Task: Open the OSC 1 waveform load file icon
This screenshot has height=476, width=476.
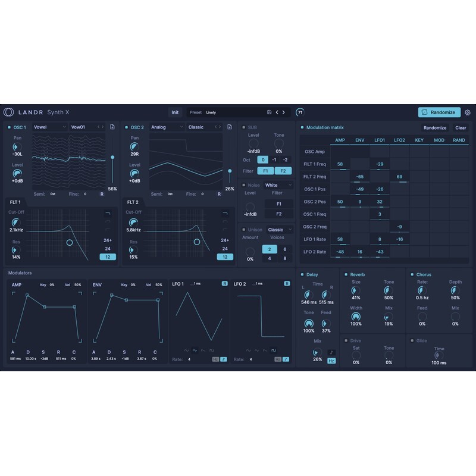Action: coord(112,127)
